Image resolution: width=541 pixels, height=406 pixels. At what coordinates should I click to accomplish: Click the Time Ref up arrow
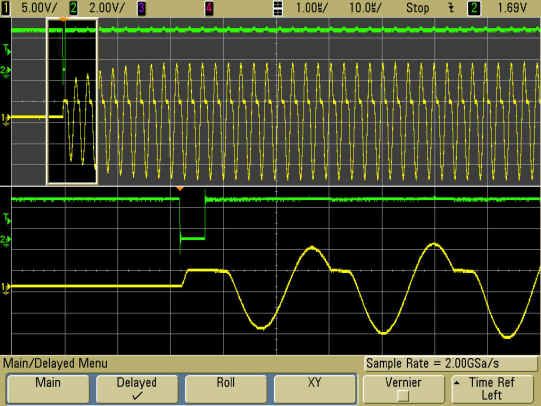click(457, 383)
